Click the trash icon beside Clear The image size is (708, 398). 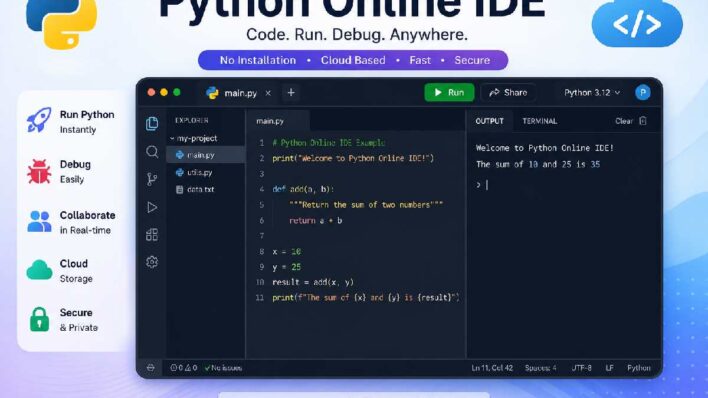point(643,121)
